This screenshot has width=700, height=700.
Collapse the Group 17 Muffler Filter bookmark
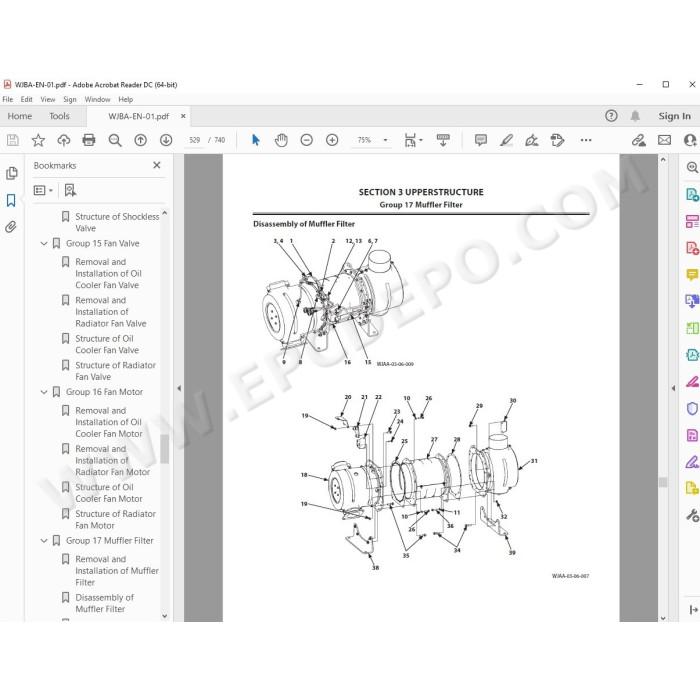(x=44, y=541)
